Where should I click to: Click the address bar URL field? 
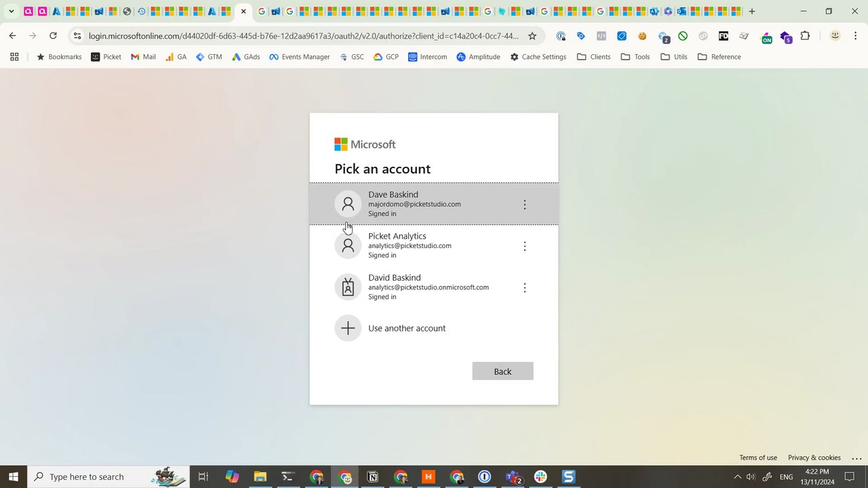point(303,36)
